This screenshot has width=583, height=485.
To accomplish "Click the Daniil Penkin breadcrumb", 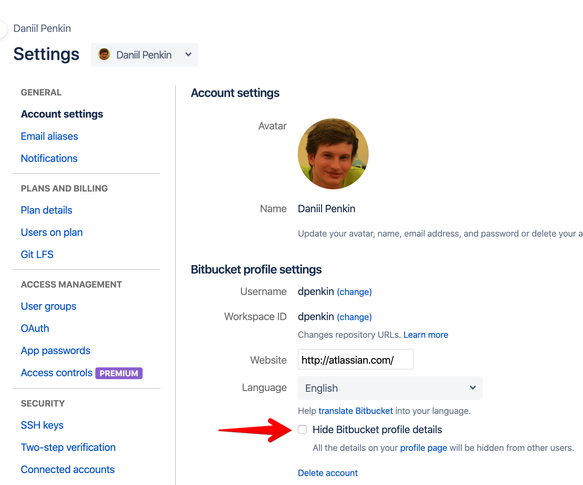I will click(x=42, y=28).
